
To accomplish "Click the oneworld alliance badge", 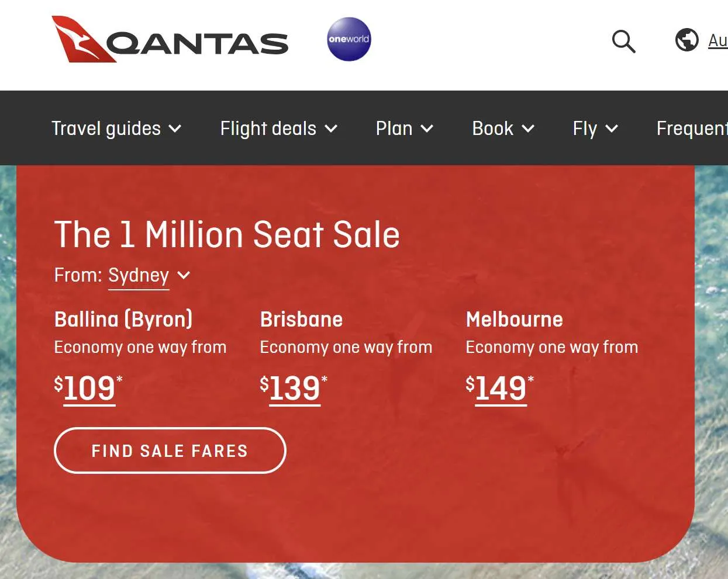I will tap(349, 39).
